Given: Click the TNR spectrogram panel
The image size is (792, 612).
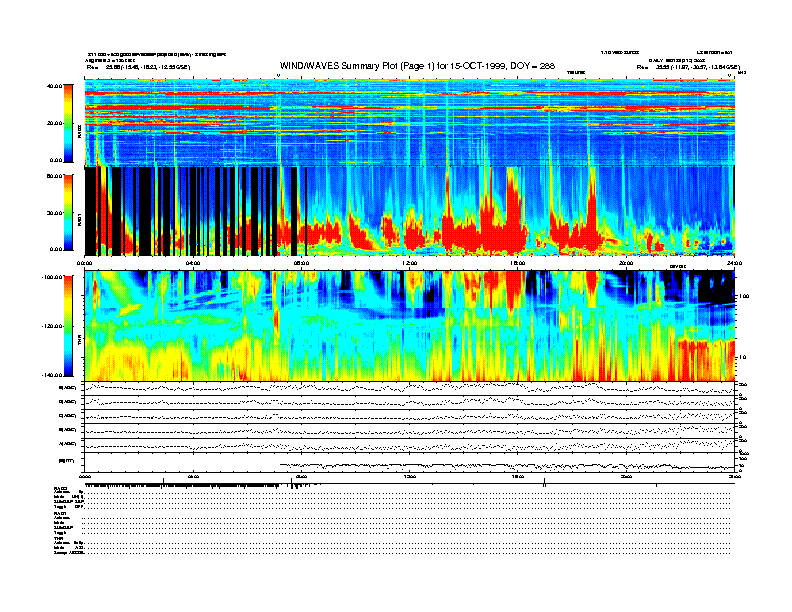Looking at the screenshot, I should [410, 326].
